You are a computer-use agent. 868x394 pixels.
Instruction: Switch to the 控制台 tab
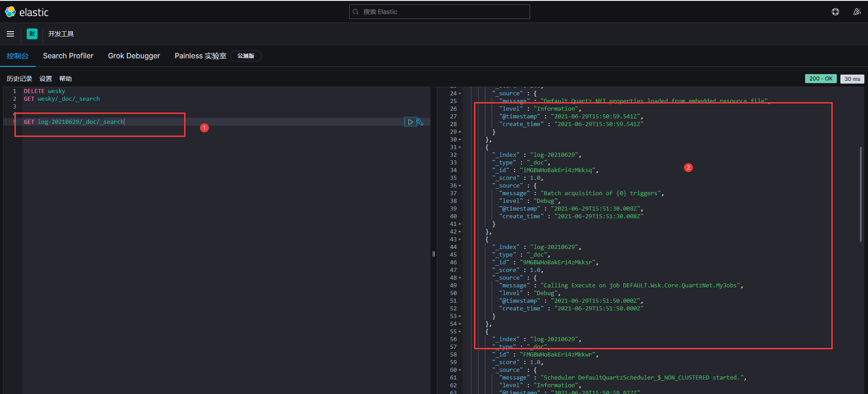pos(18,56)
